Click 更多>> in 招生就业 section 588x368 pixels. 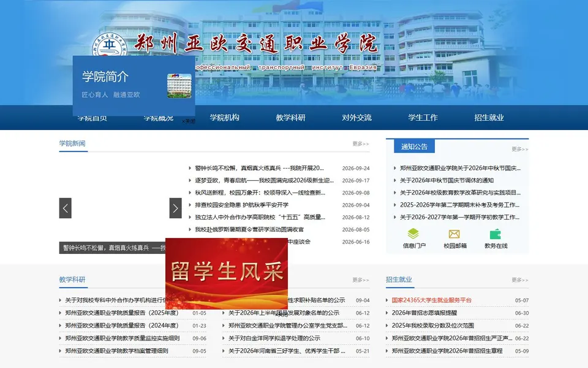[x=520, y=280]
